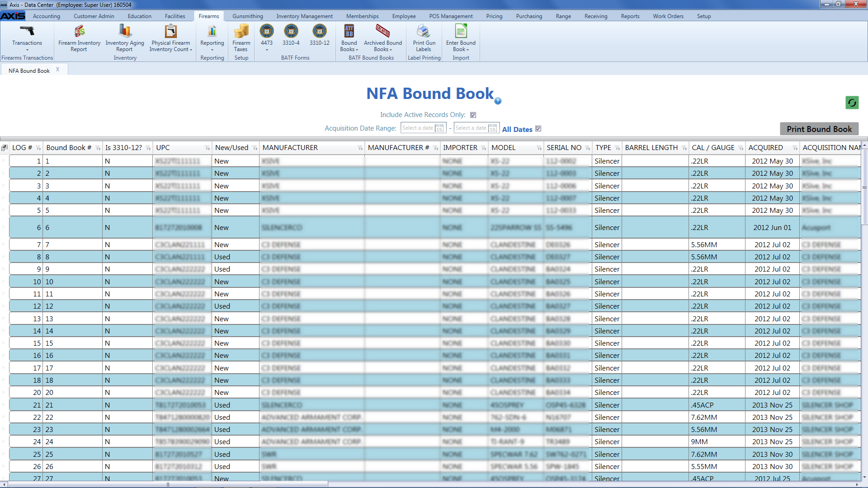The image size is (868, 488).
Task: Click the horizontal scrollbar thumb
Action: 168,484
